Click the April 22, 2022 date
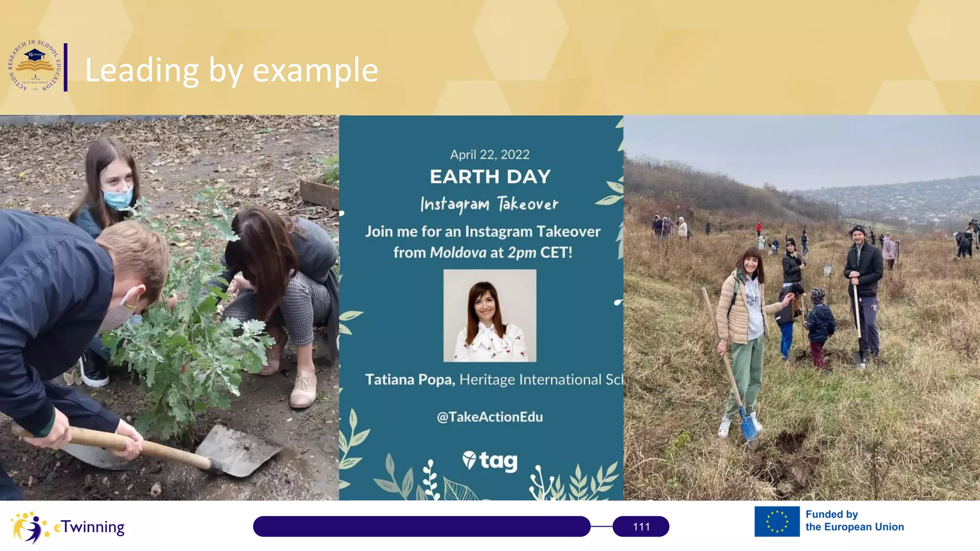Image resolution: width=980 pixels, height=551 pixels. (x=490, y=154)
